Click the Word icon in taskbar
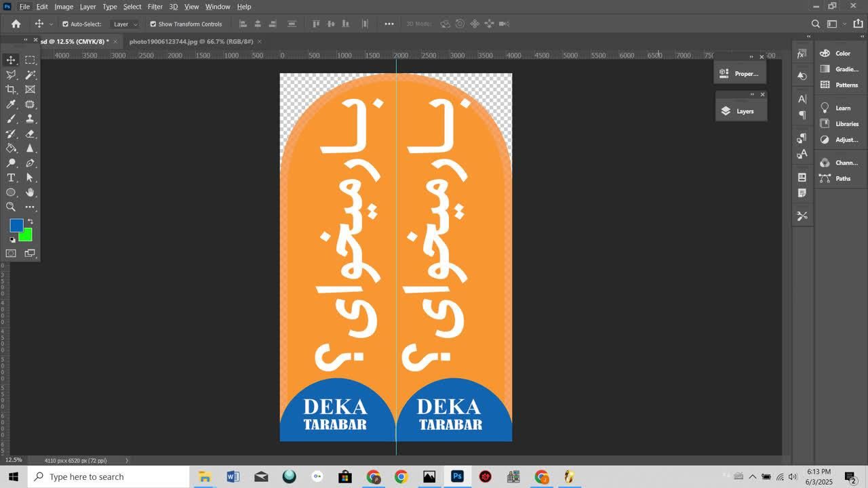This screenshot has width=868, height=488. [233, 476]
